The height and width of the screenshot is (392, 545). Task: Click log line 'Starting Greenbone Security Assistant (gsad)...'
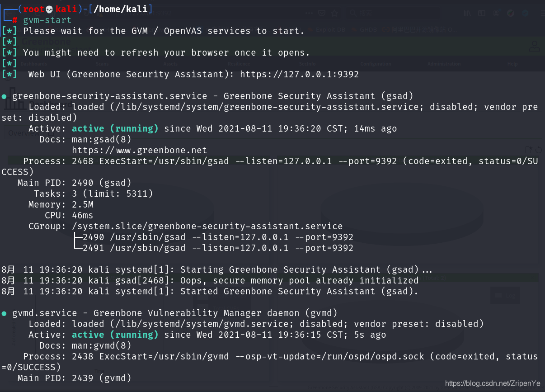217,269
